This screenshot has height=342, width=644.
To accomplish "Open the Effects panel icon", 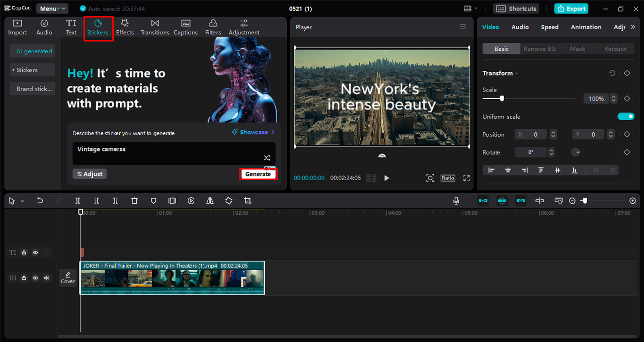I will (125, 23).
